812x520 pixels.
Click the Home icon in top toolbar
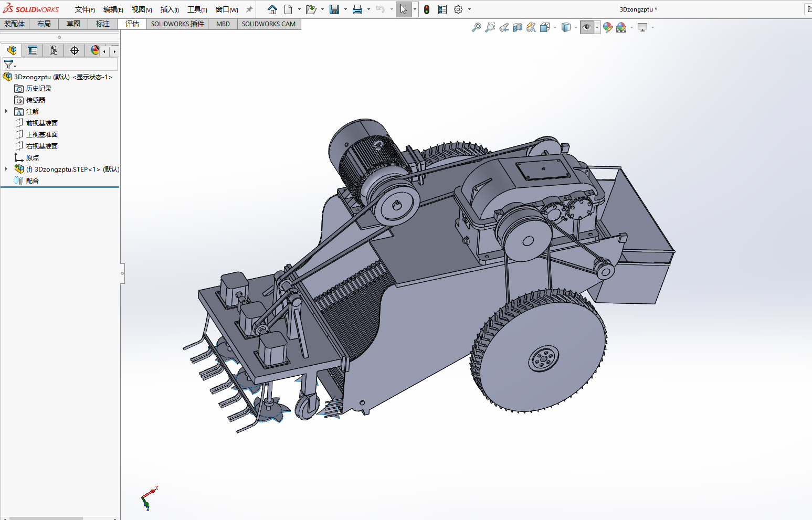272,9
